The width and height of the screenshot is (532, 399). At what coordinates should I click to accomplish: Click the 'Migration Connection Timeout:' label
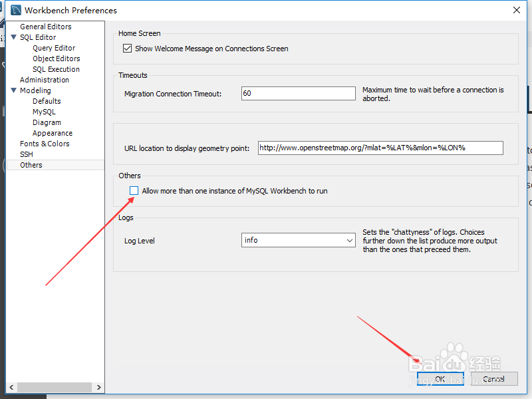tap(173, 94)
